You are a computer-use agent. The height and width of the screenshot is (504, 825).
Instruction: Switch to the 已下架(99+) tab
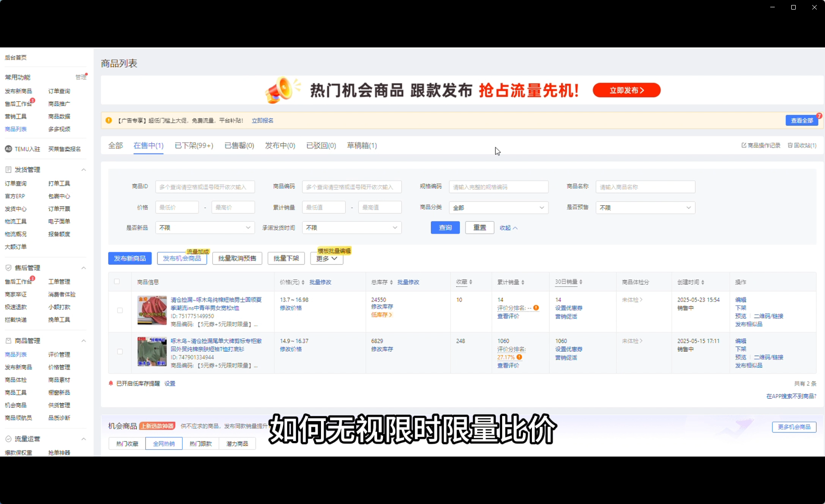194,145
